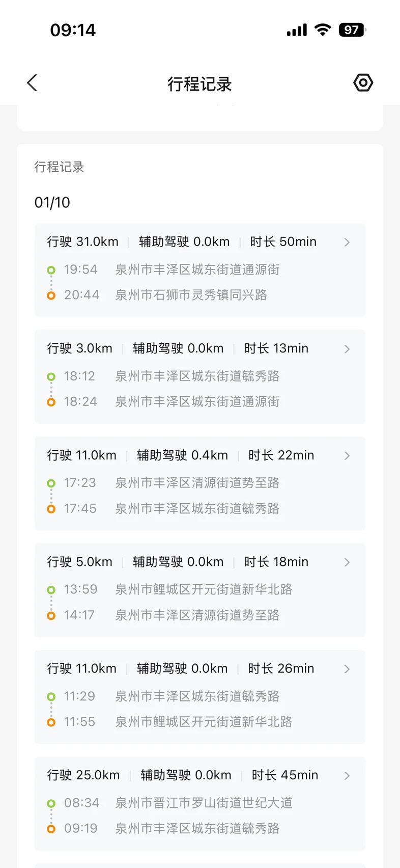Tap the 01/10 date header
This screenshot has width=400, height=868.
point(52,203)
